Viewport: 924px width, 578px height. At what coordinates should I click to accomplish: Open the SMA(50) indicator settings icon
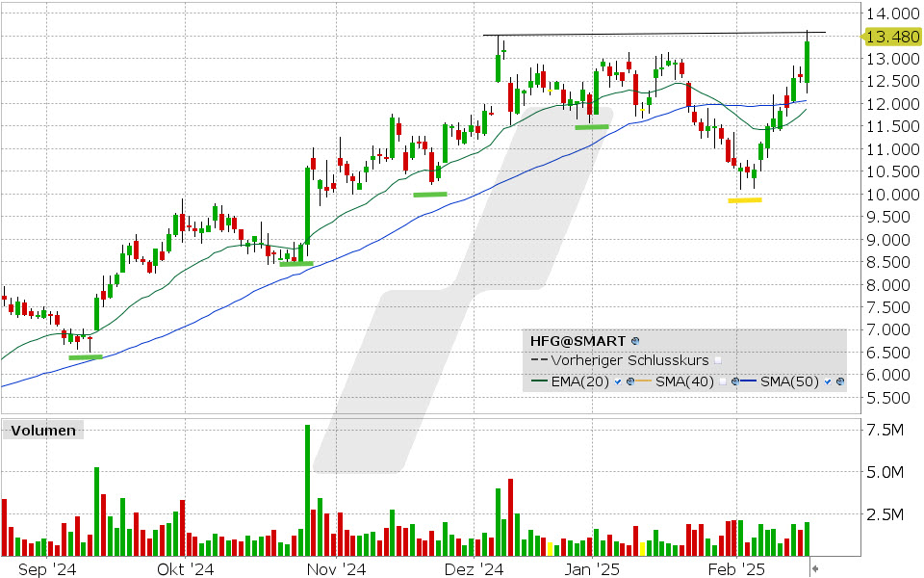pyautogui.click(x=840, y=381)
